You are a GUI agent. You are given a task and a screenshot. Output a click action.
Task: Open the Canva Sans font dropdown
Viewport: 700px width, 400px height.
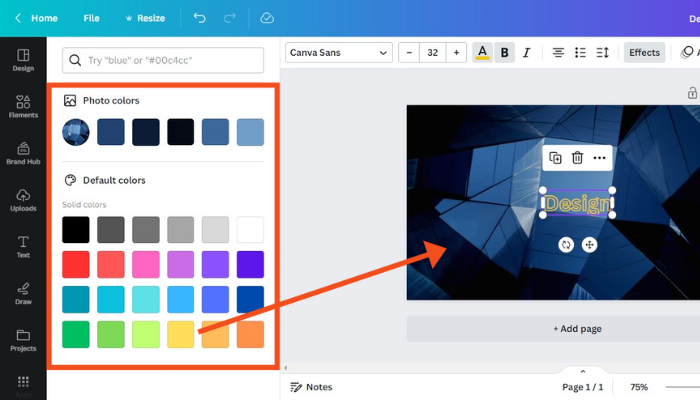339,53
